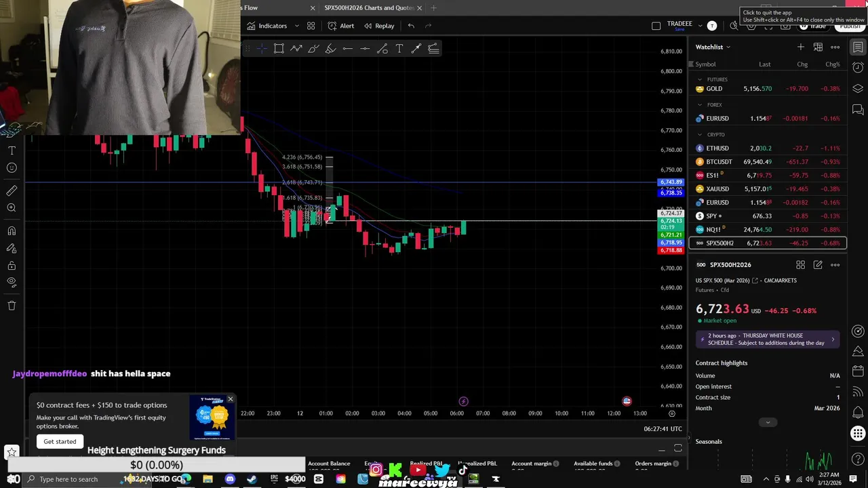Select ETHUSD in the watchlist
The width and height of the screenshot is (868, 488).
pyautogui.click(x=768, y=148)
